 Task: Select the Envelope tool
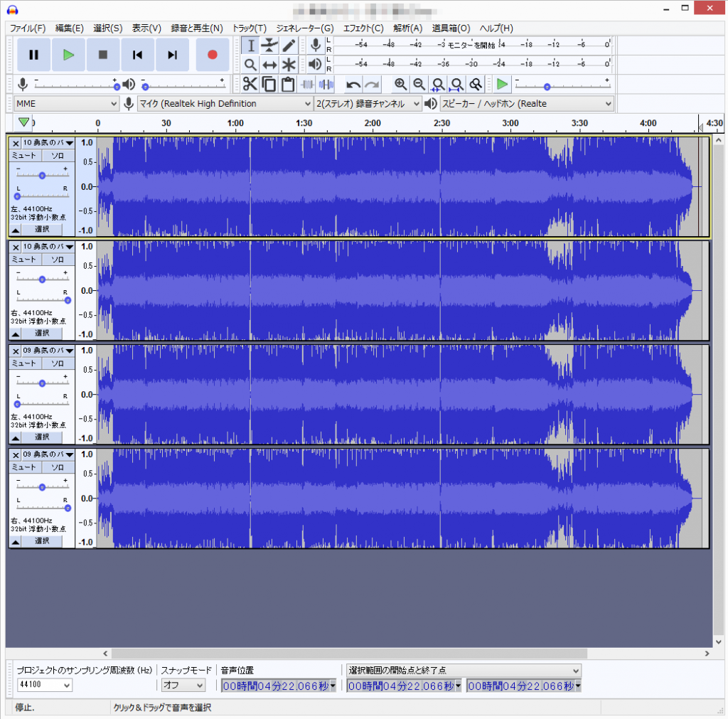pos(269,46)
